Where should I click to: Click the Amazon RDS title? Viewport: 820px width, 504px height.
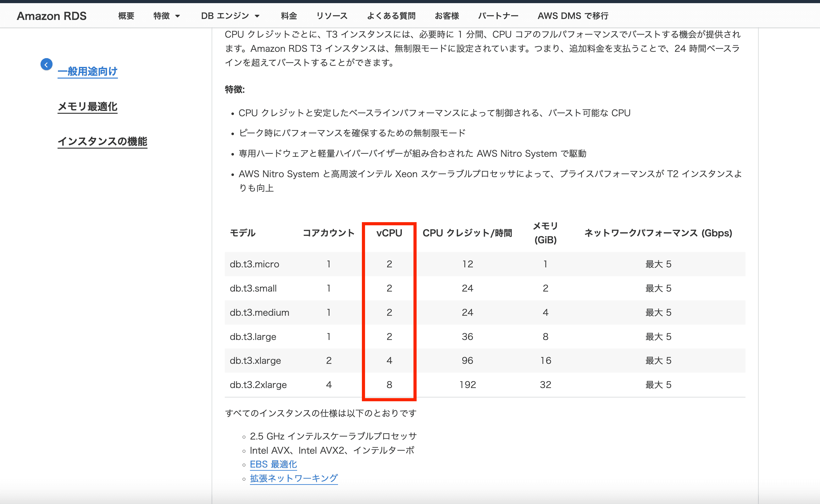pos(52,16)
